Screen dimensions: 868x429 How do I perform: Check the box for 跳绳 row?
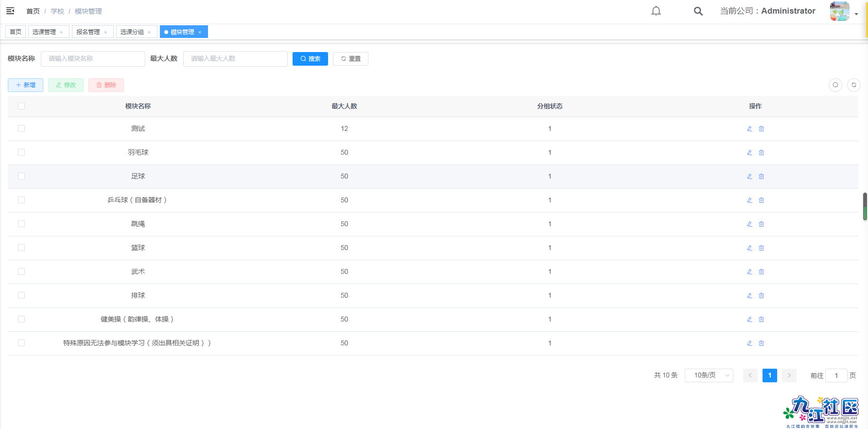pos(21,224)
